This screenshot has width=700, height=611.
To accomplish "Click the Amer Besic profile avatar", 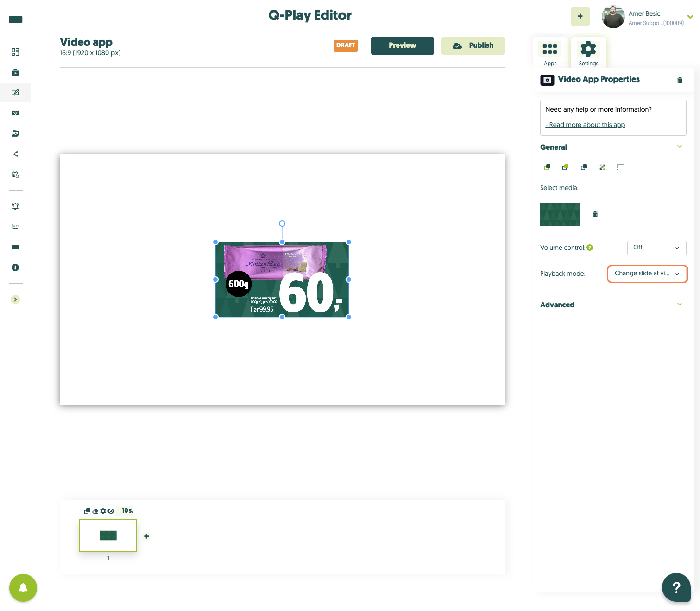I will [613, 17].
